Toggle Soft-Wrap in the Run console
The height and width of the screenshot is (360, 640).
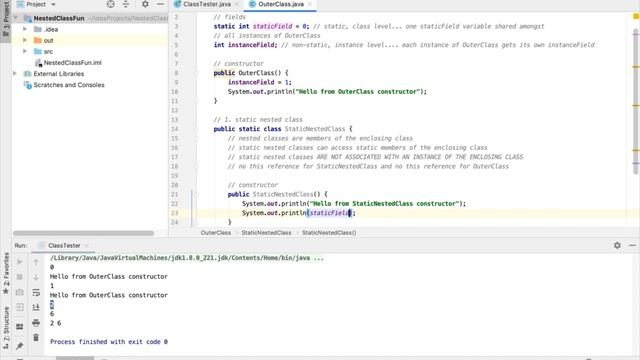coord(36,292)
